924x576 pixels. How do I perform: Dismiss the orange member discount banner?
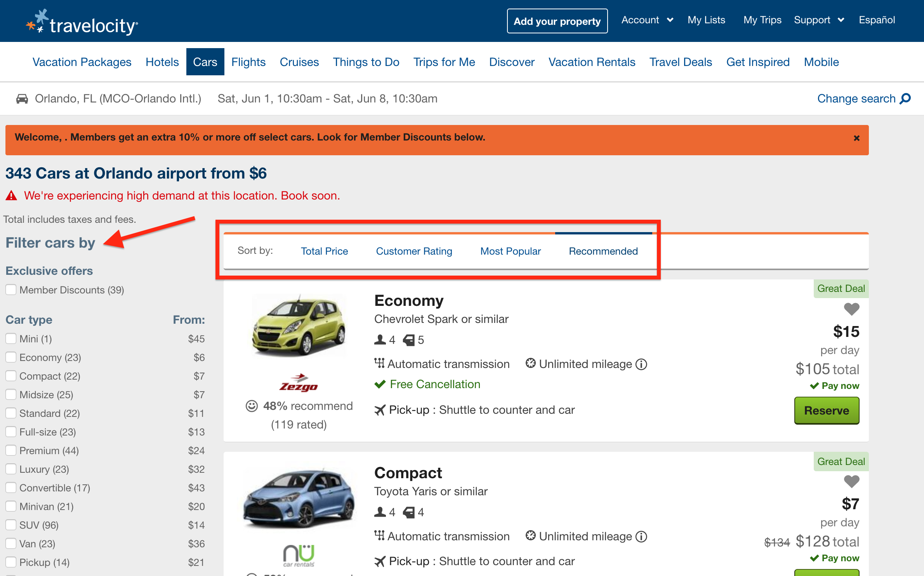pyautogui.click(x=857, y=138)
